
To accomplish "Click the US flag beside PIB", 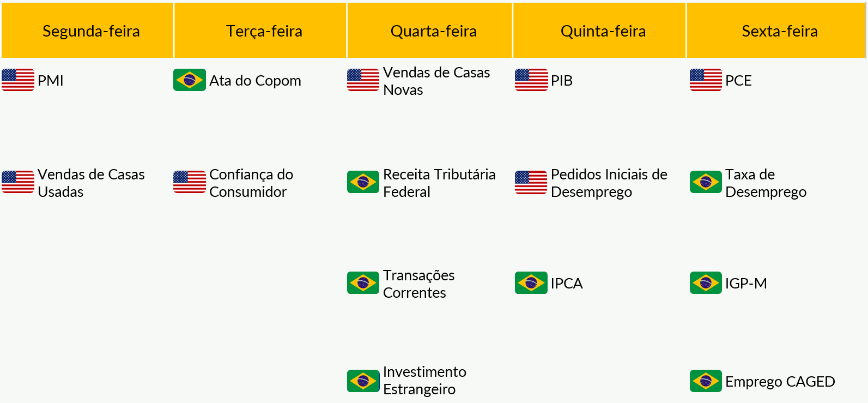I will tap(531, 80).
